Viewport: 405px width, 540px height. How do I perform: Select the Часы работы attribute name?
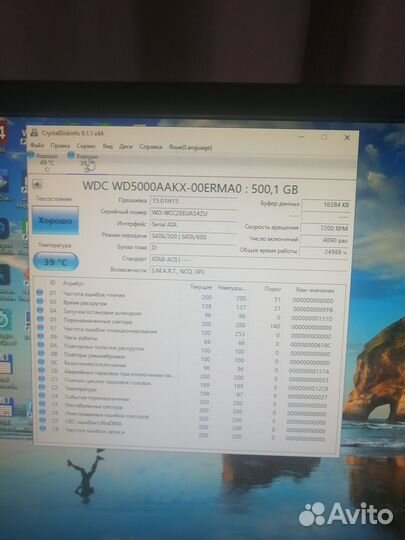point(81,338)
